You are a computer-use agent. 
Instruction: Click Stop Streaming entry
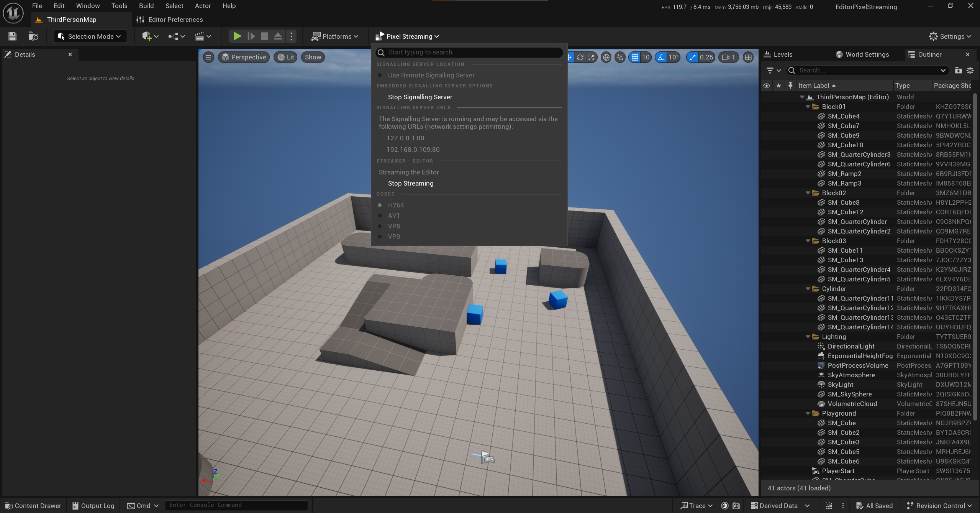coord(411,183)
